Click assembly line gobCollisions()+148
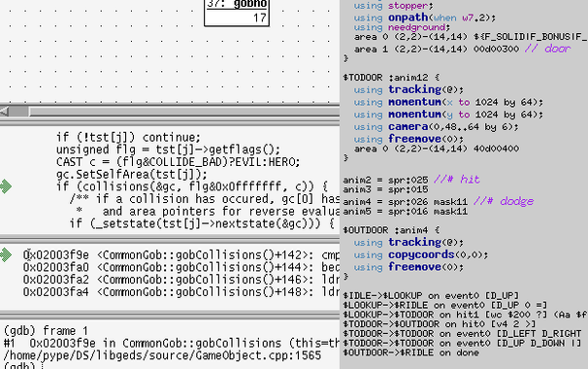The width and height of the screenshot is (588, 369). (181, 292)
